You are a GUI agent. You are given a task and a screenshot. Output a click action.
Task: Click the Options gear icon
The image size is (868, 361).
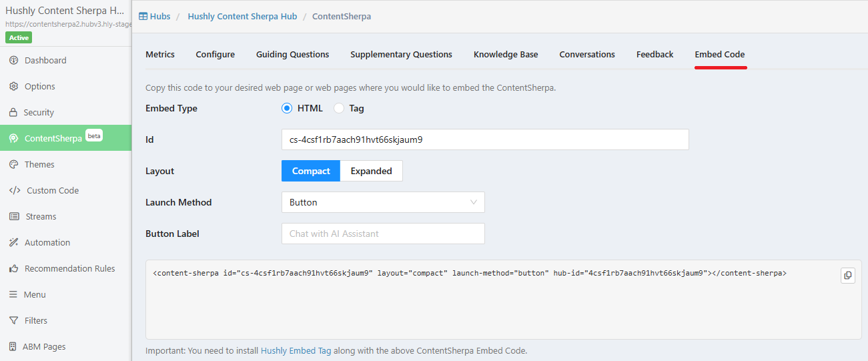(x=13, y=86)
